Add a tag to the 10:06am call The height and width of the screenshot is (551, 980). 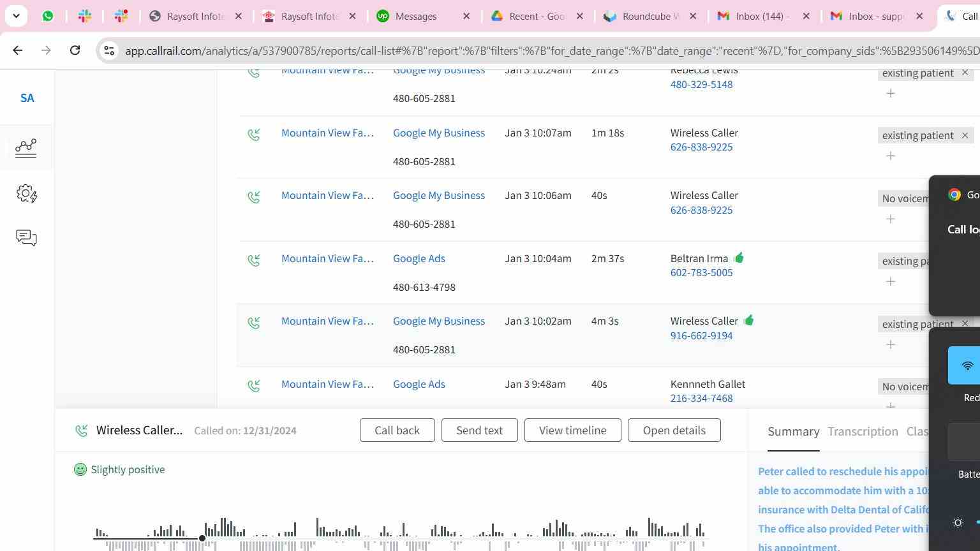pos(891,219)
